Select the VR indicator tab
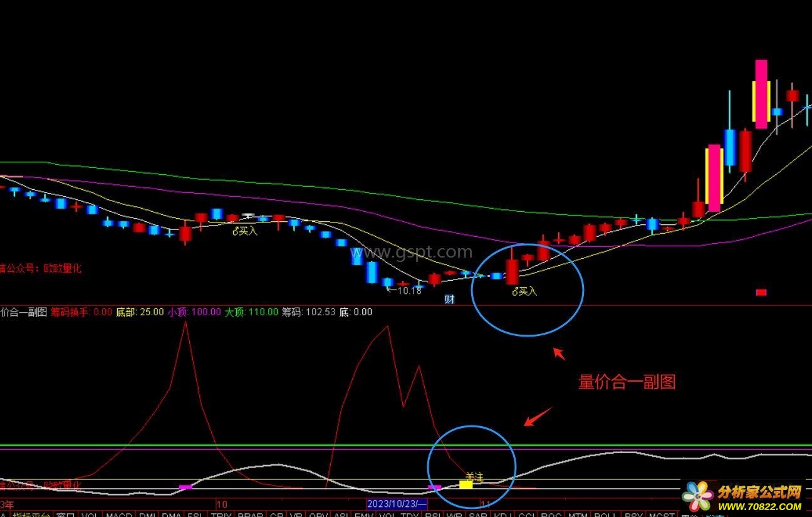Image resolution: width=812 pixels, height=517 pixels. (296, 514)
